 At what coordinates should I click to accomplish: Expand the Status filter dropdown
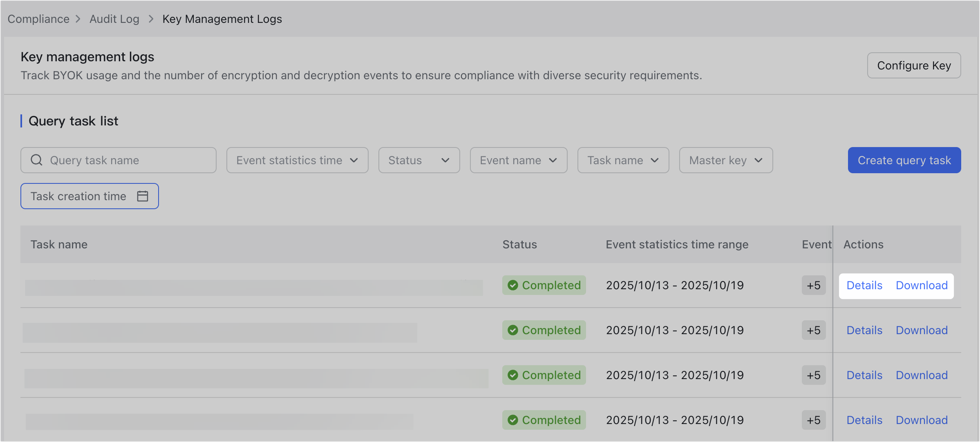(x=419, y=160)
